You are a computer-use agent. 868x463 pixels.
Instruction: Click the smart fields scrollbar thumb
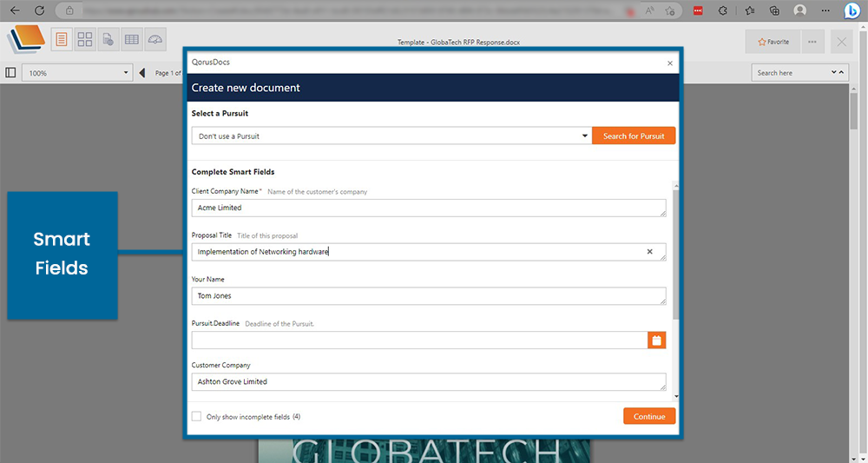pyautogui.click(x=676, y=255)
